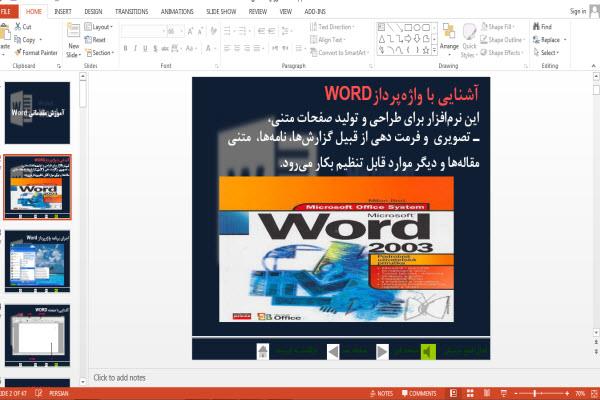Apply bullet list formatting

point(229,31)
